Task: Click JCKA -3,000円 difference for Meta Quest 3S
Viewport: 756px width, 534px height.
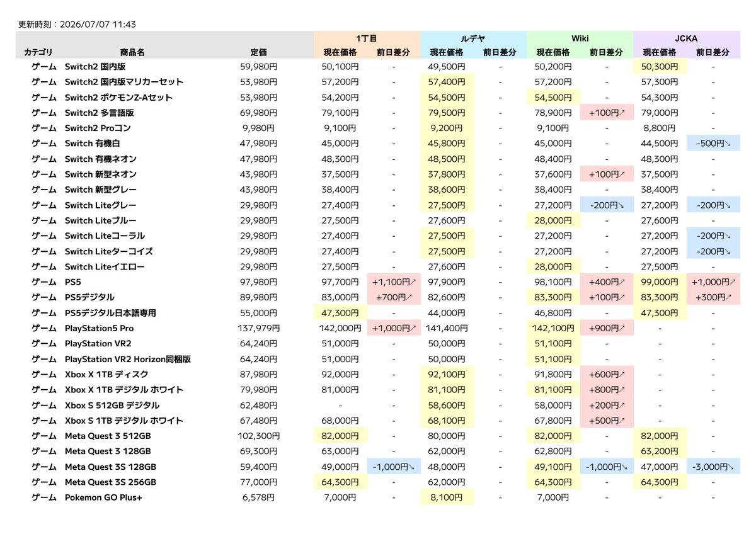Action: tap(713, 467)
